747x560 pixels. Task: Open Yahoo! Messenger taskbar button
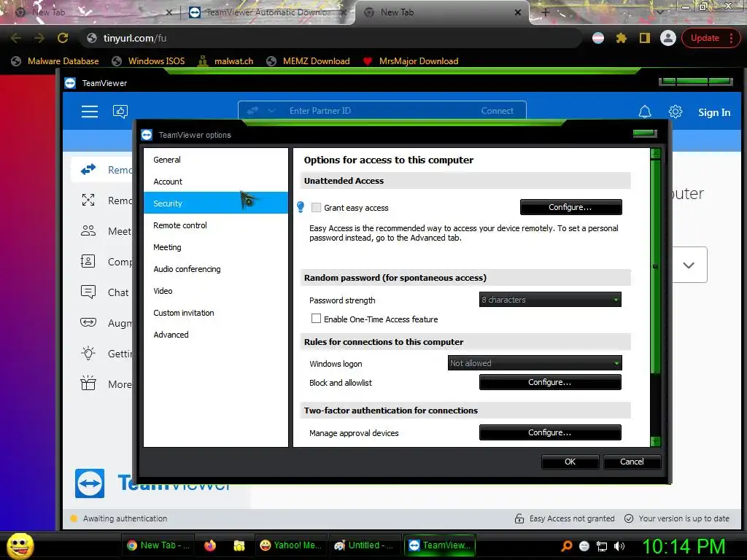[x=291, y=545]
